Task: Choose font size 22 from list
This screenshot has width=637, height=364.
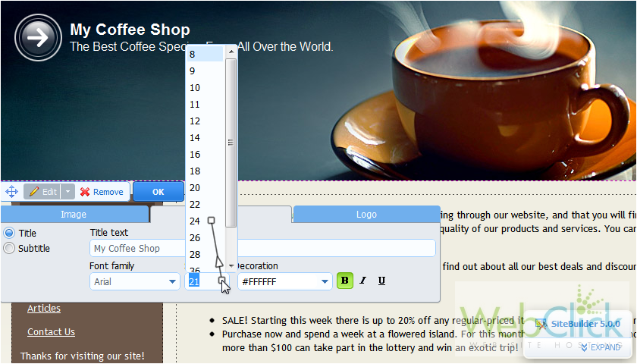Action: coord(204,204)
